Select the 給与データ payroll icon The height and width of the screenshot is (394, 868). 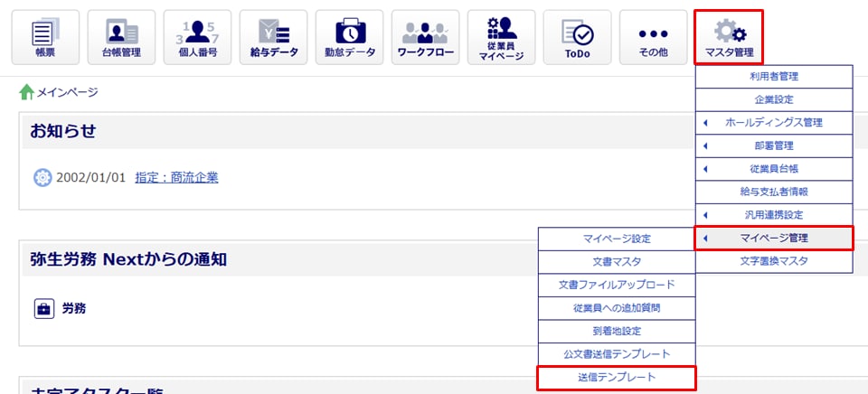(273, 37)
